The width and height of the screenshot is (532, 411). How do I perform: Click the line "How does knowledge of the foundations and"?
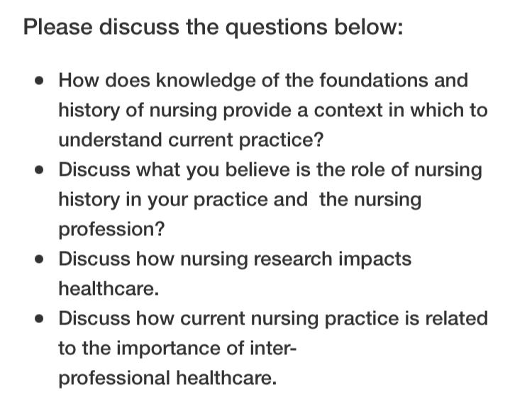click(263, 81)
